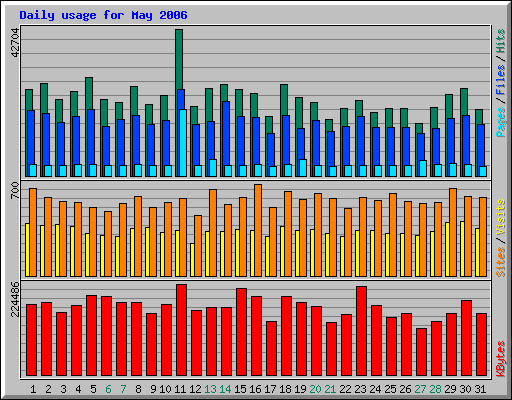The width and height of the screenshot is (512, 400).
Task: Click the red KBytes bar for day 23
Action: pyautogui.click(x=362, y=331)
